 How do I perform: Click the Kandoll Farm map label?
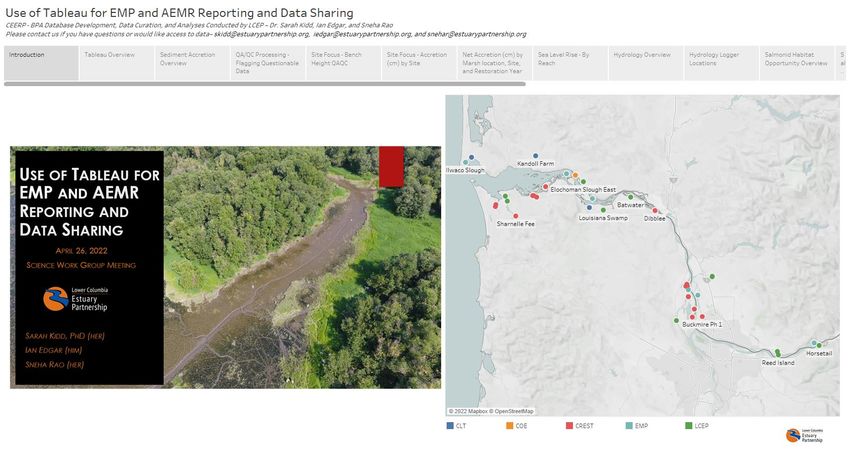(x=536, y=163)
